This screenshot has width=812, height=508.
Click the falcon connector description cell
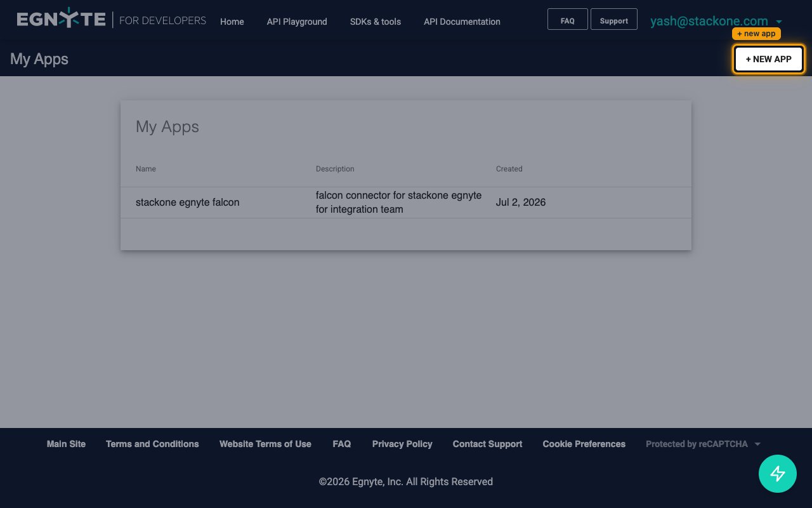pyautogui.click(x=398, y=202)
